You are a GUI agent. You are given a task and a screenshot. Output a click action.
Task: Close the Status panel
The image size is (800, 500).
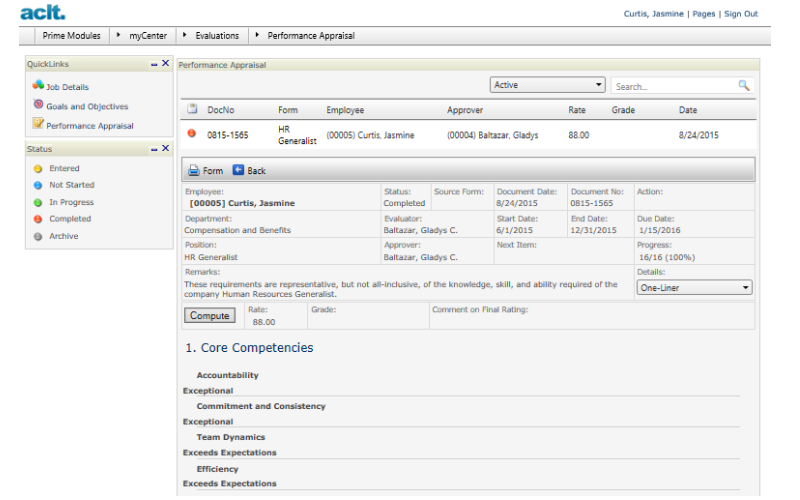pos(165,148)
